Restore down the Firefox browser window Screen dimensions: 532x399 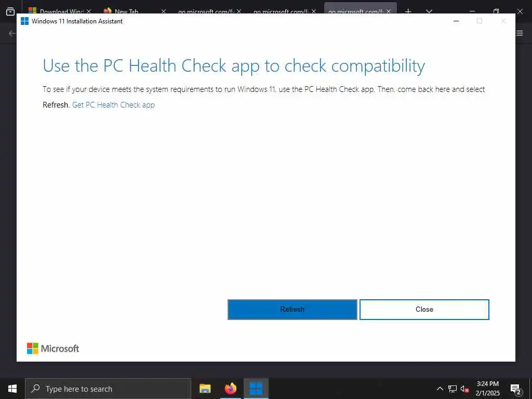496,11
